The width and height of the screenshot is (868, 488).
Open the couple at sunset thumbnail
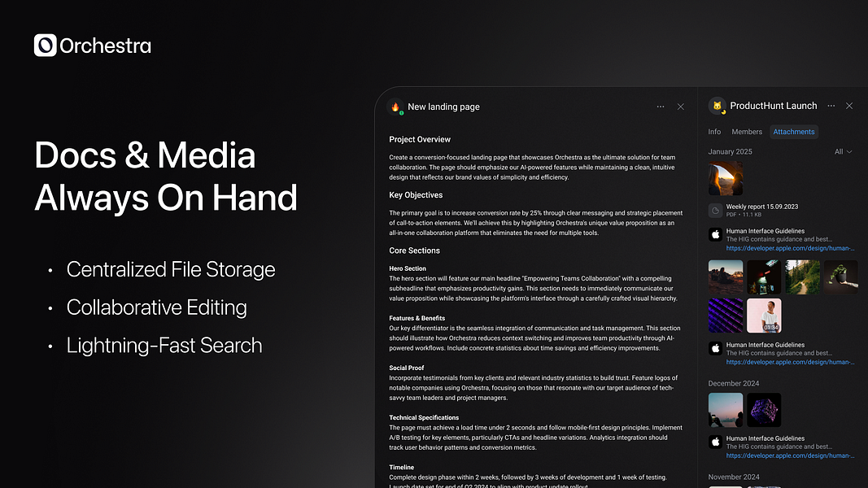[x=726, y=277]
